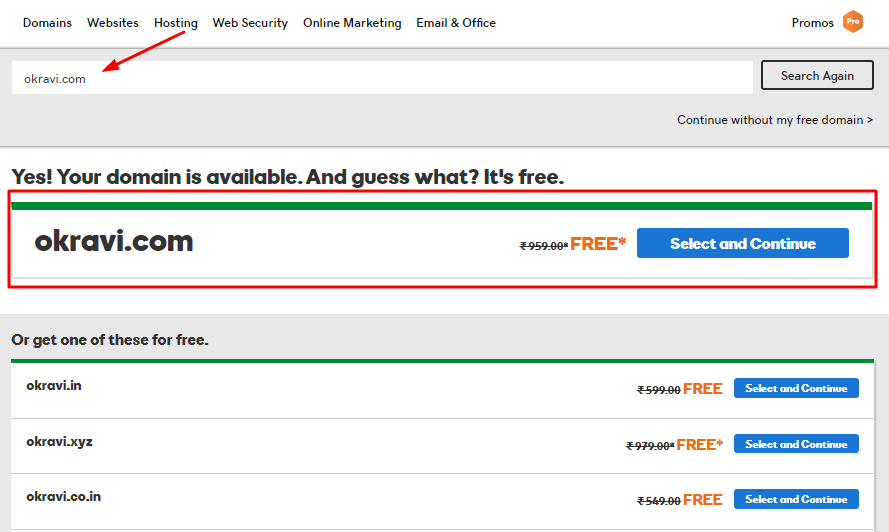Select and Continue with okravi.co.in
The height and width of the screenshot is (532, 889).
796,499
